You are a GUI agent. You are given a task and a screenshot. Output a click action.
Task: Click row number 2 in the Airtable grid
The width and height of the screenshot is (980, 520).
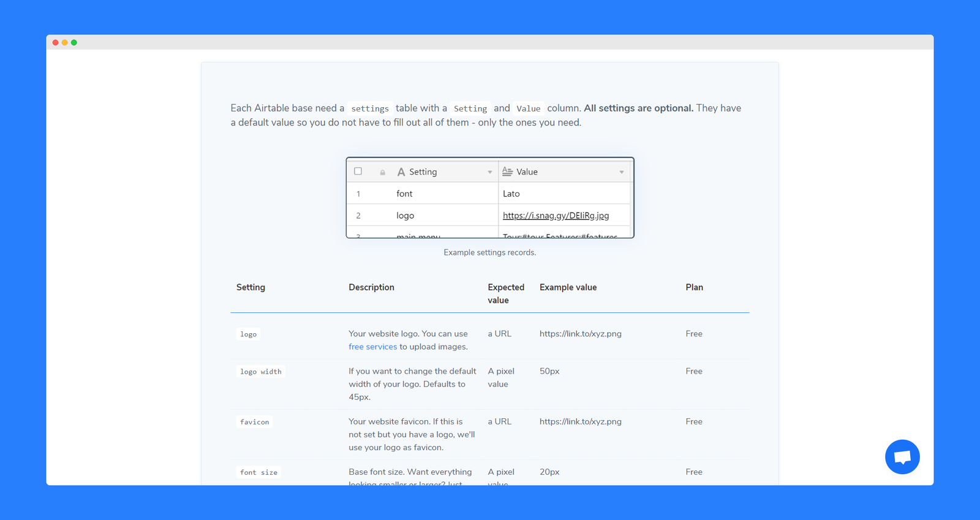point(358,216)
